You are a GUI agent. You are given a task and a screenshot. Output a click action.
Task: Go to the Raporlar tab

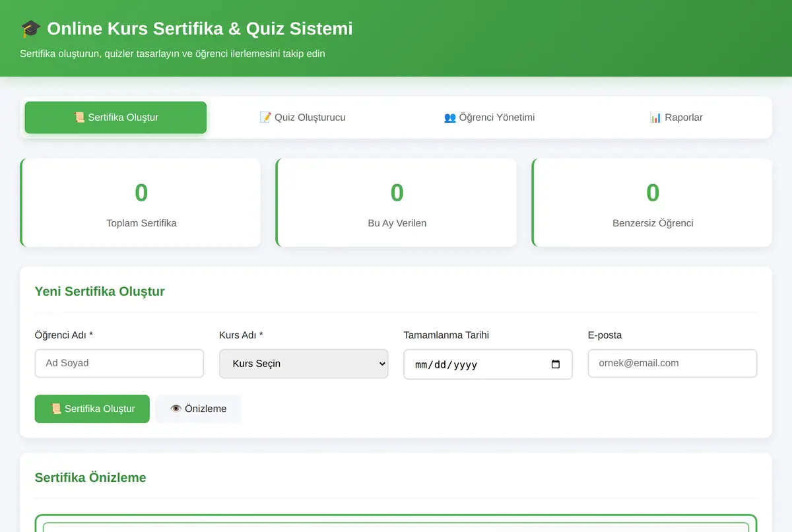tap(676, 117)
